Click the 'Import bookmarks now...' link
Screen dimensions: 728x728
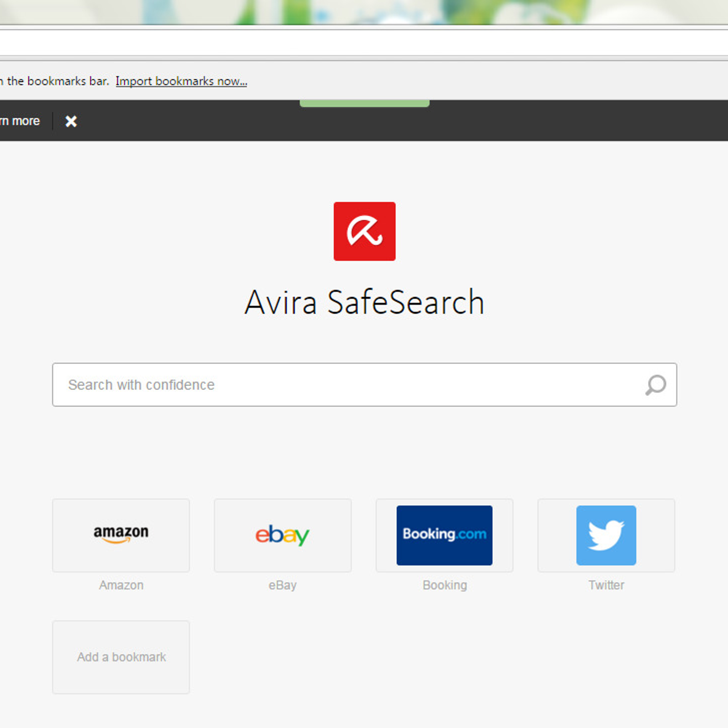[181, 81]
